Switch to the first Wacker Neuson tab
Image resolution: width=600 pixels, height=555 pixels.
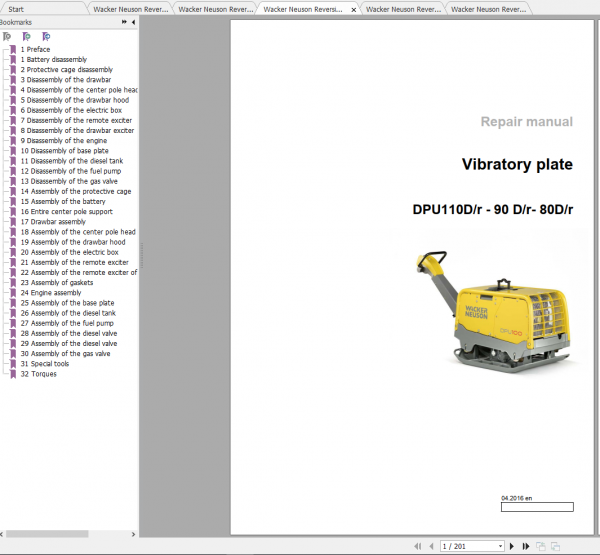(130, 9)
